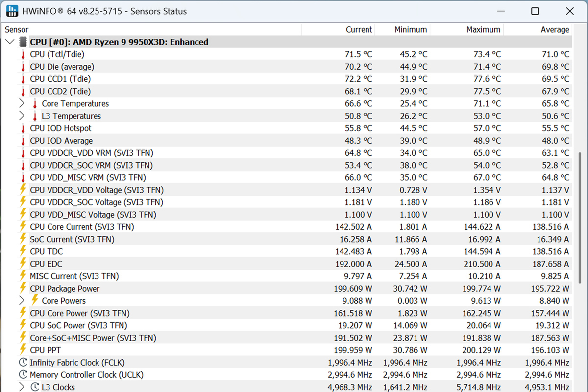Maximize the HWiNFO Sensors Status window
588x392 pixels.
[x=535, y=11]
